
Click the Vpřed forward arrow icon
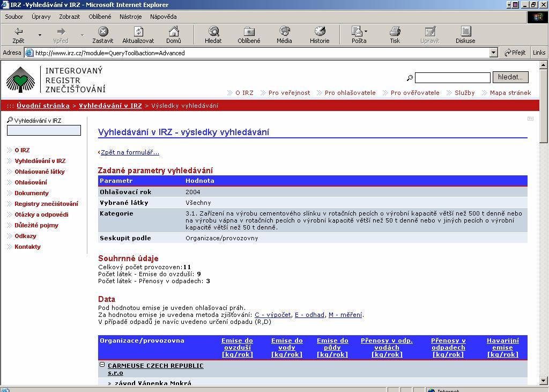[61, 32]
